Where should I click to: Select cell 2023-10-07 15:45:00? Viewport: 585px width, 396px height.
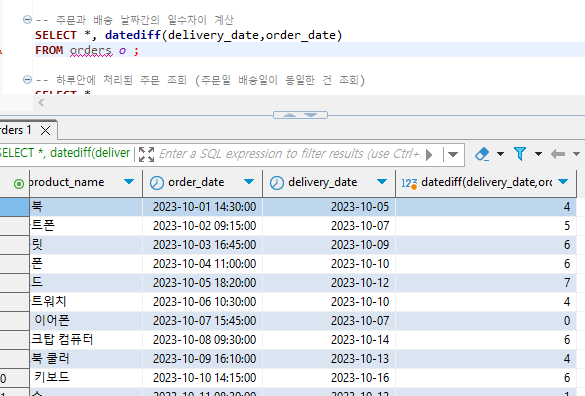(x=203, y=321)
